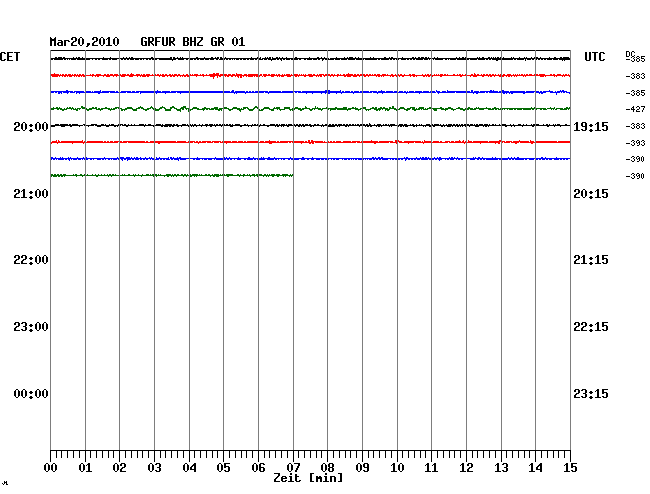
Task: Click minute tick label "09"
Action: (x=362, y=468)
